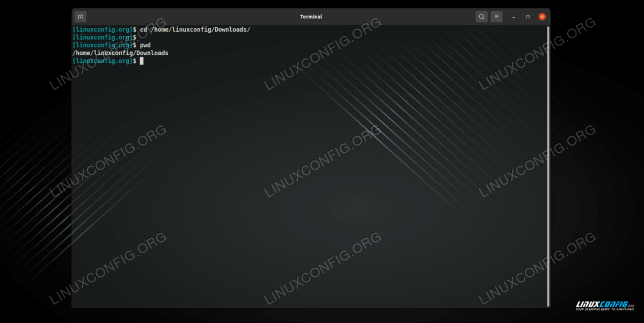The image size is (644, 323).
Task: Click the /home/linuxconfig/Downloads output line
Action: coord(120,53)
